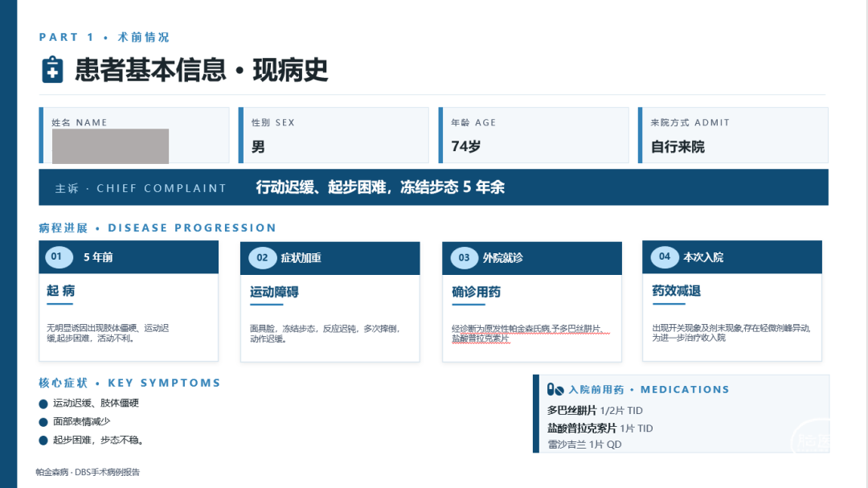Click footer text 帕金森病 · DBS手术病例报告

[x=88, y=473]
